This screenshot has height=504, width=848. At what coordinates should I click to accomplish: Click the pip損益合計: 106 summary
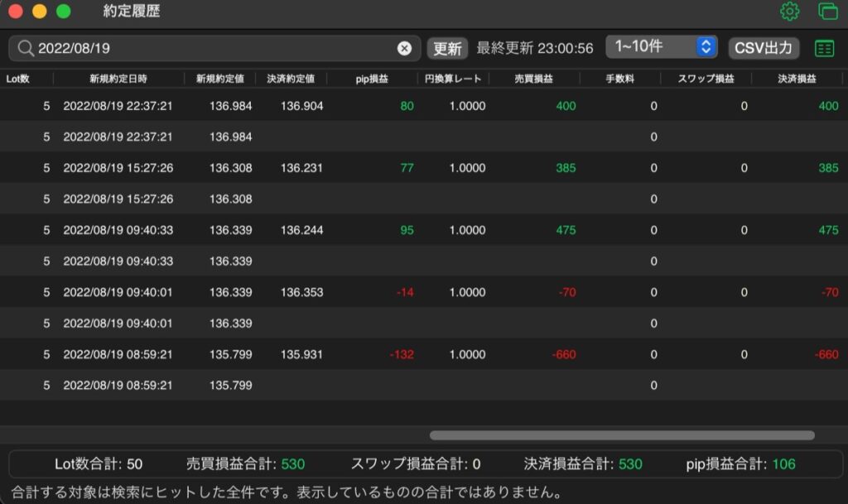click(740, 464)
